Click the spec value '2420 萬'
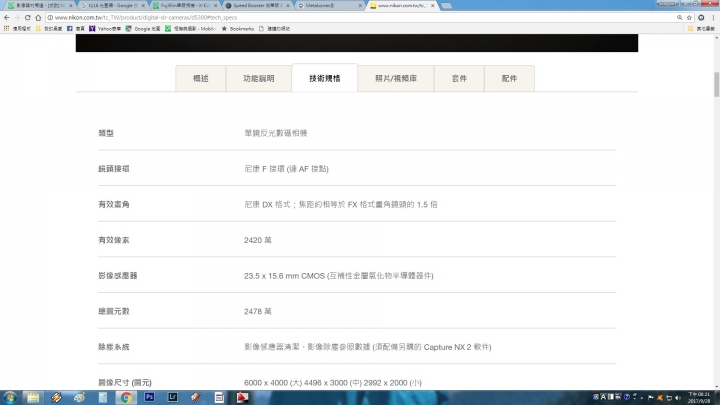This screenshot has height=405, width=720. click(x=258, y=240)
